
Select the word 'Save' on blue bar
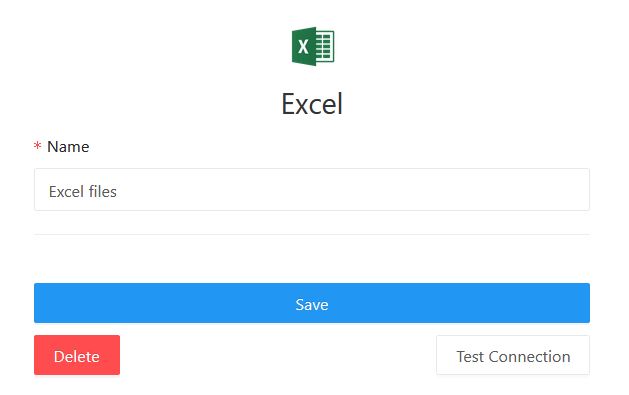point(312,305)
